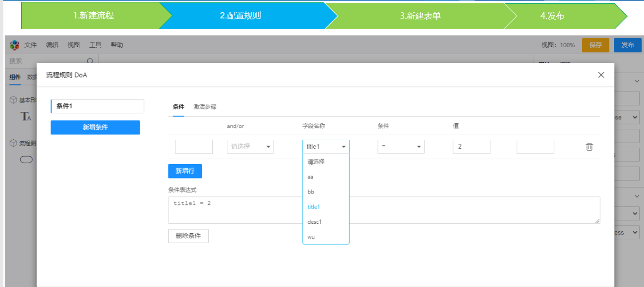Choose 请选择 option in field list
This screenshot has height=287, width=644.
click(x=326, y=161)
